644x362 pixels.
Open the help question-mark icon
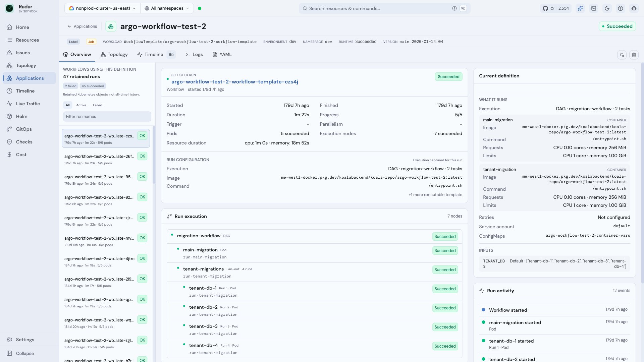click(621, 8)
